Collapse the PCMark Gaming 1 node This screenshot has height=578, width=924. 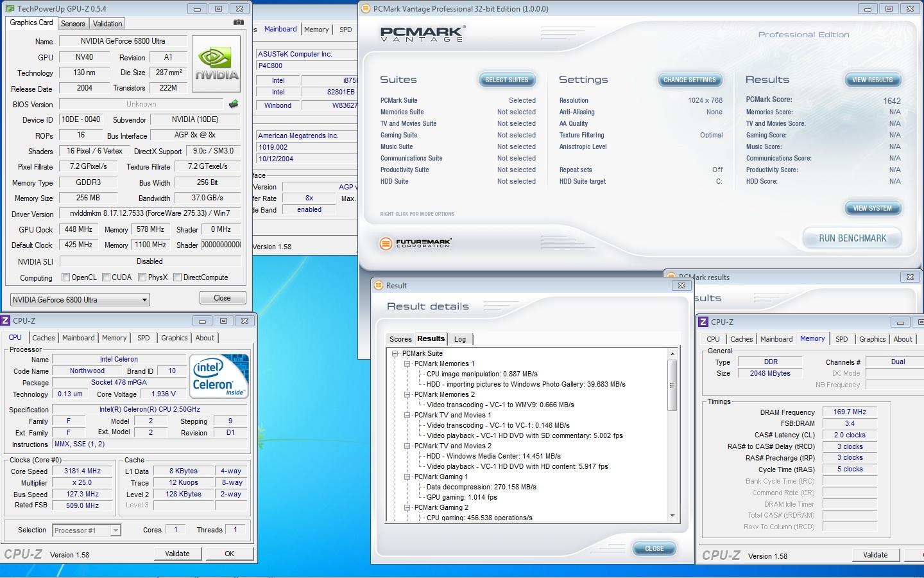coord(407,477)
